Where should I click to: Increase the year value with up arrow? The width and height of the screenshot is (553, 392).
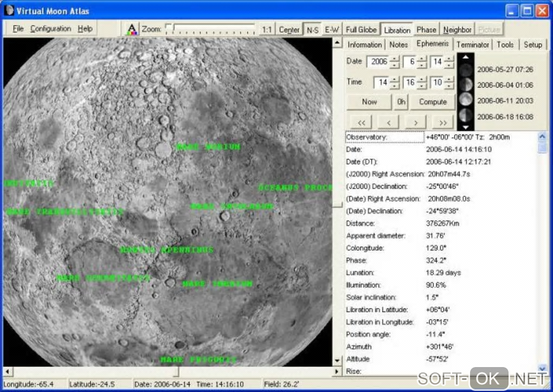[x=395, y=59]
